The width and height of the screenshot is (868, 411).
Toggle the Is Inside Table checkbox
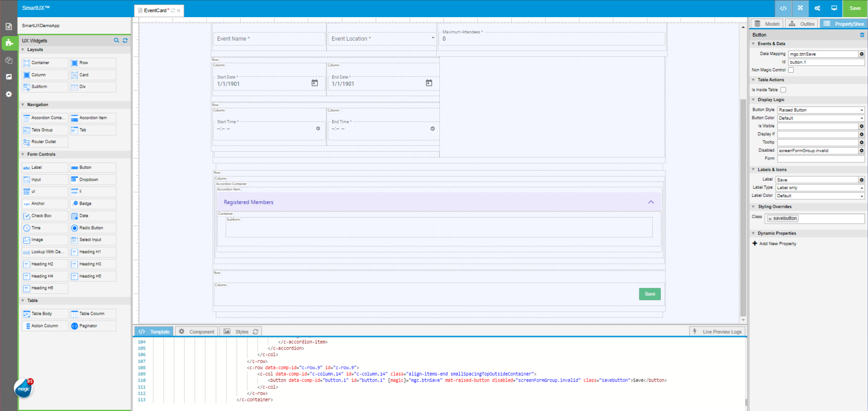click(x=783, y=90)
